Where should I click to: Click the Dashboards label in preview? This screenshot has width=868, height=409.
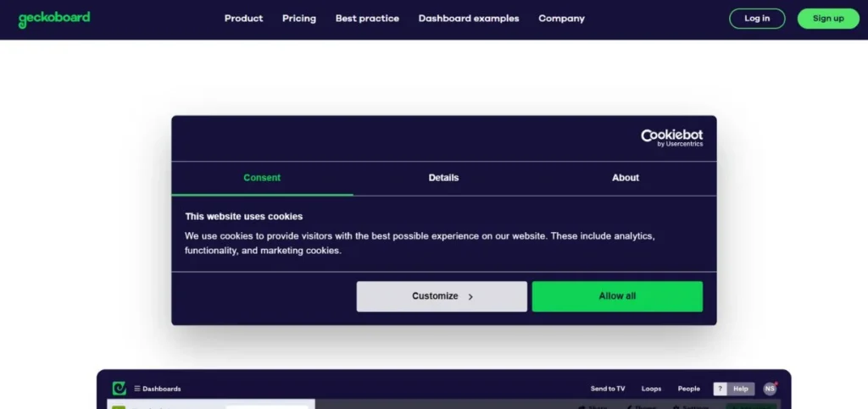point(162,389)
